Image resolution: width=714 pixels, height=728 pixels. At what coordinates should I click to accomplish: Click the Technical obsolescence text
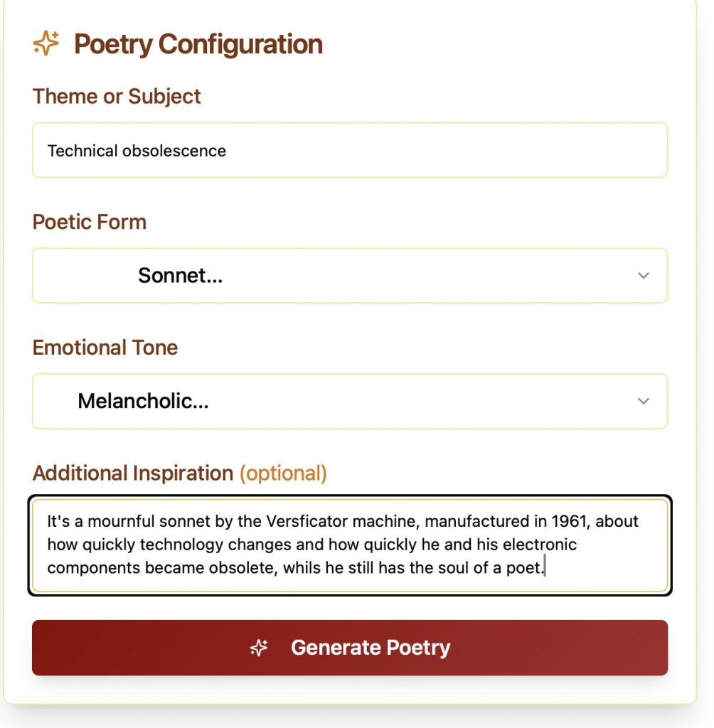pyautogui.click(x=137, y=151)
